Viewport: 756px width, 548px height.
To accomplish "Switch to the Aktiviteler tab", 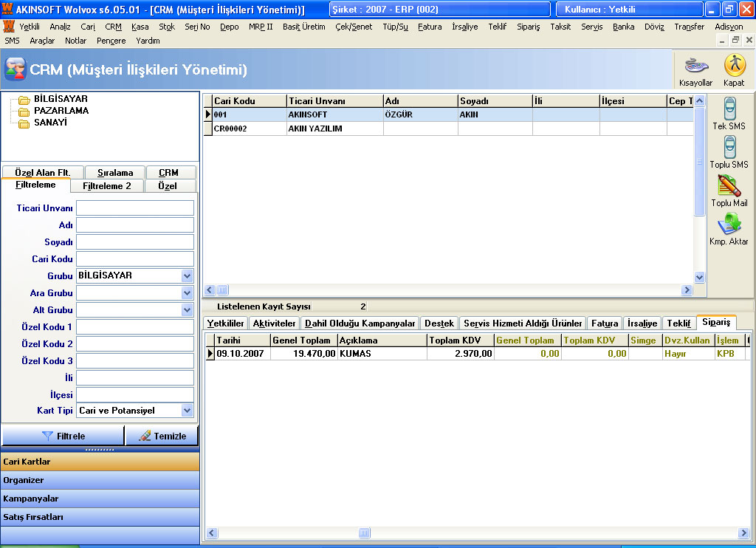I will pos(275,323).
